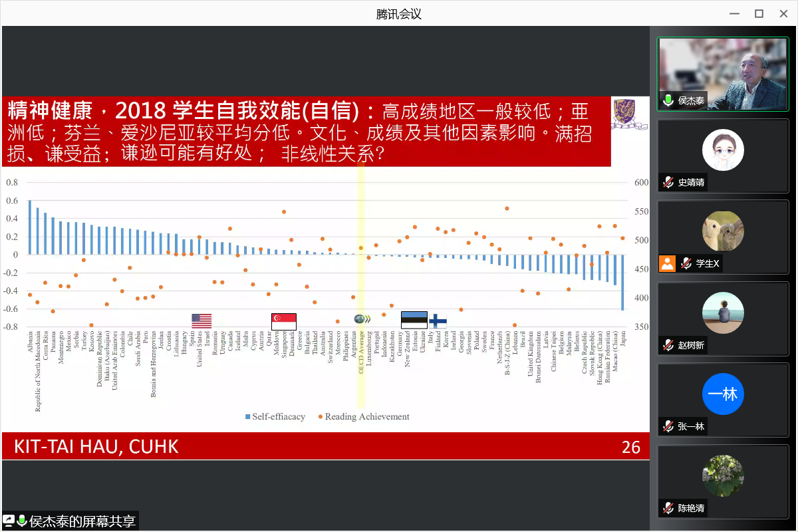Viewport: 798px width, 532px height.
Task: Click the Finland flag on the chart
Action: point(438,321)
